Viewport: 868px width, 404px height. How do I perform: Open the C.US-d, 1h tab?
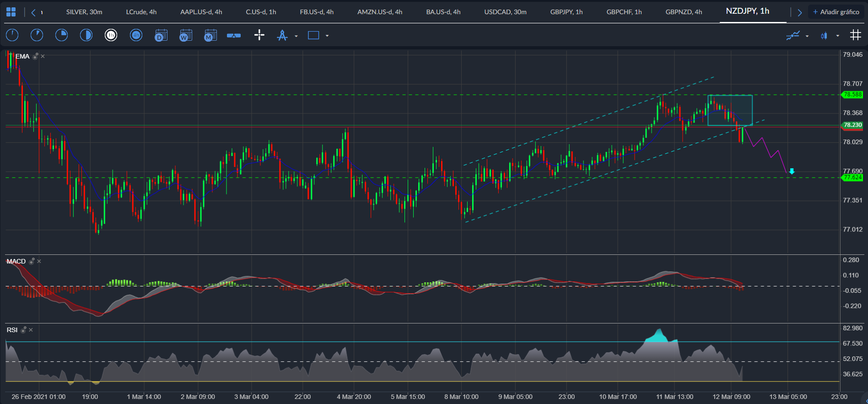261,12
